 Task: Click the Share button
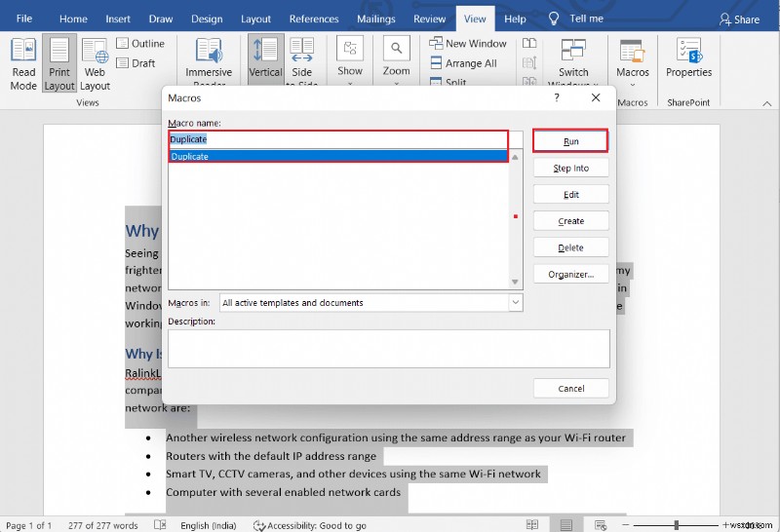739,19
